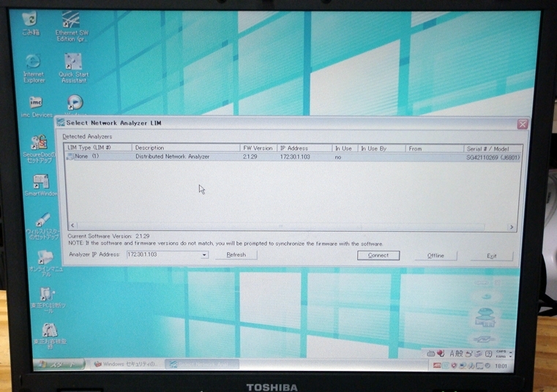Click the network connection tray icon
The width and height of the screenshot is (557, 392).
pyautogui.click(x=463, y=366)
